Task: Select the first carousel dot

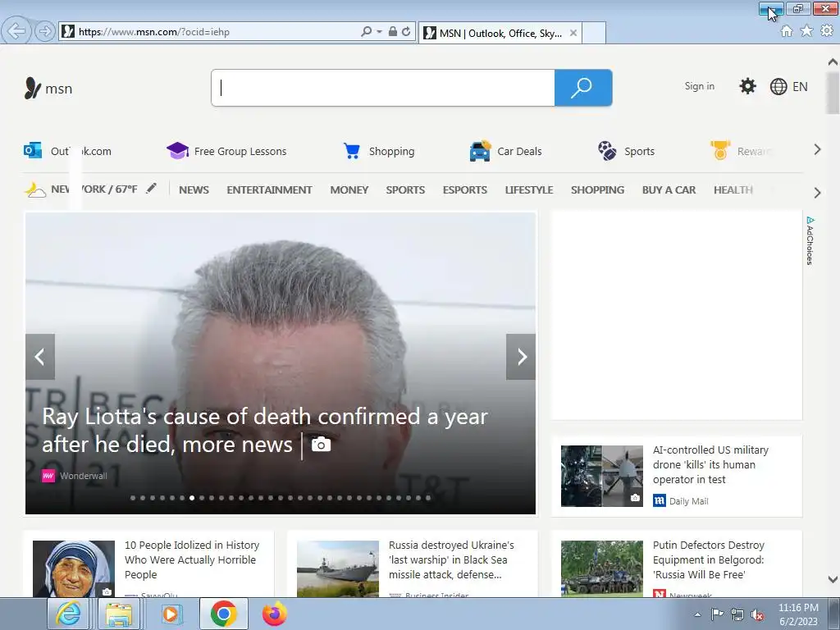Action: pos(133,498)
